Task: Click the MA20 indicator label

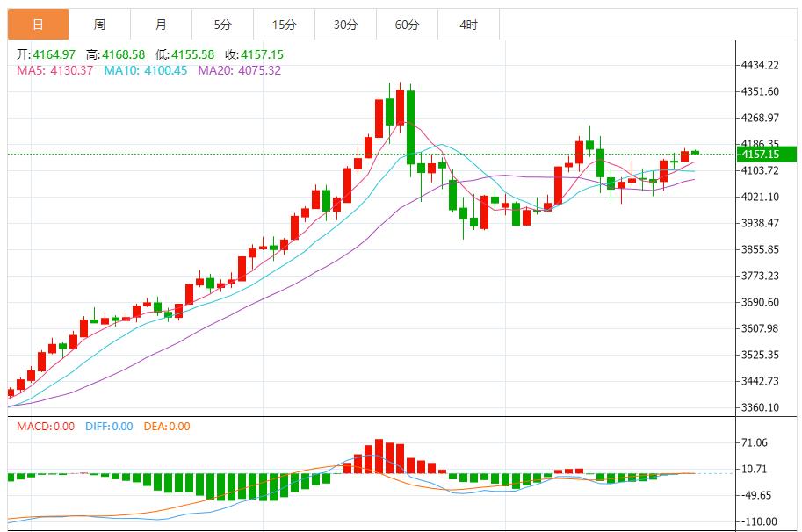Action: click(x=239, y=70)
